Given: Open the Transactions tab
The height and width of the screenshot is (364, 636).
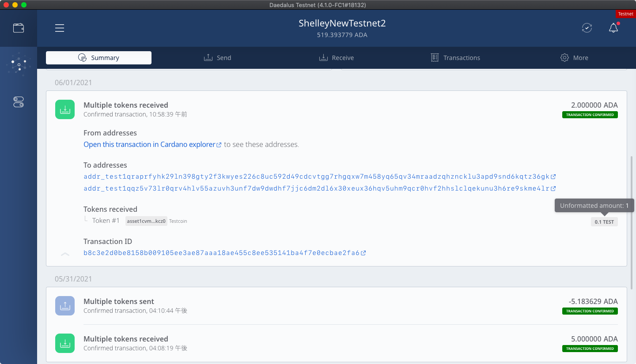Looking at the screenshot, I should point(455,58).
